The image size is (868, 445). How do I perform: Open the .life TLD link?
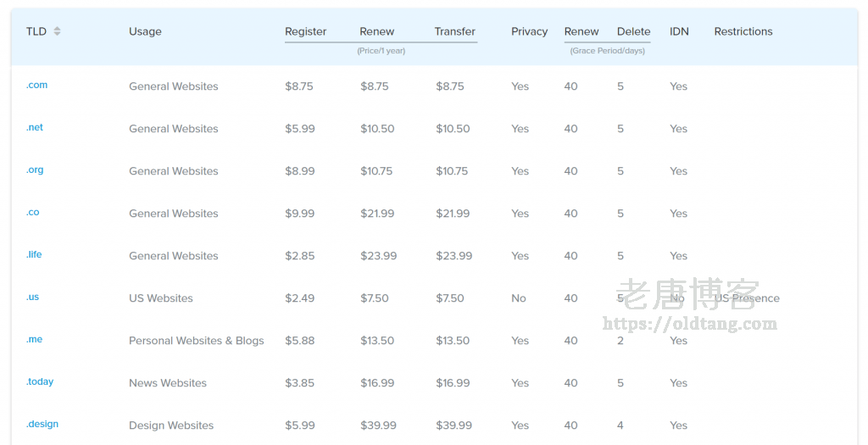[34, 255]
